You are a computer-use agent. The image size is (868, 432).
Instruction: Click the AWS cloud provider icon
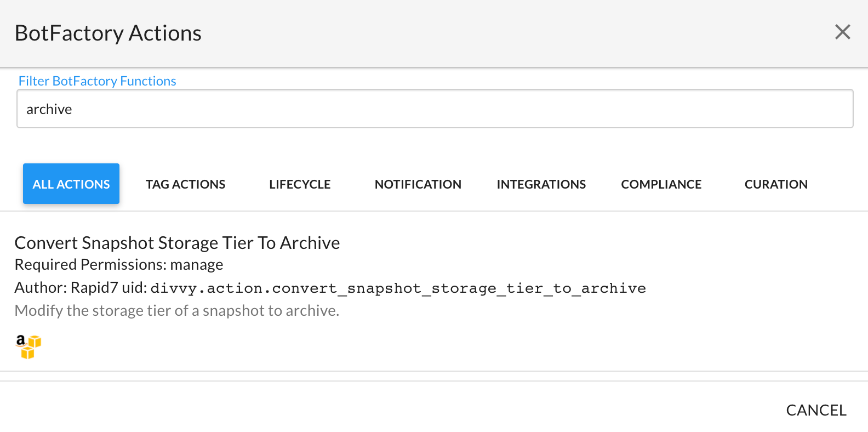pos(28,346)
